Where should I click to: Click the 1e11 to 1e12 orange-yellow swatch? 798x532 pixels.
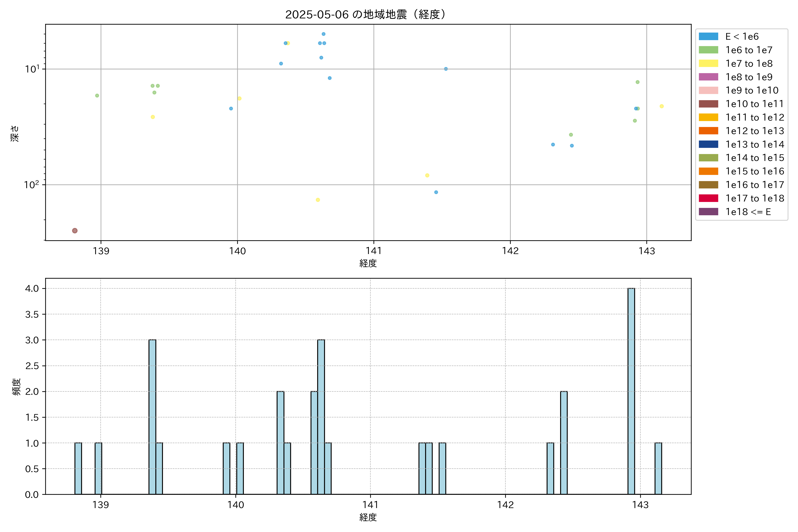(708, 117)
